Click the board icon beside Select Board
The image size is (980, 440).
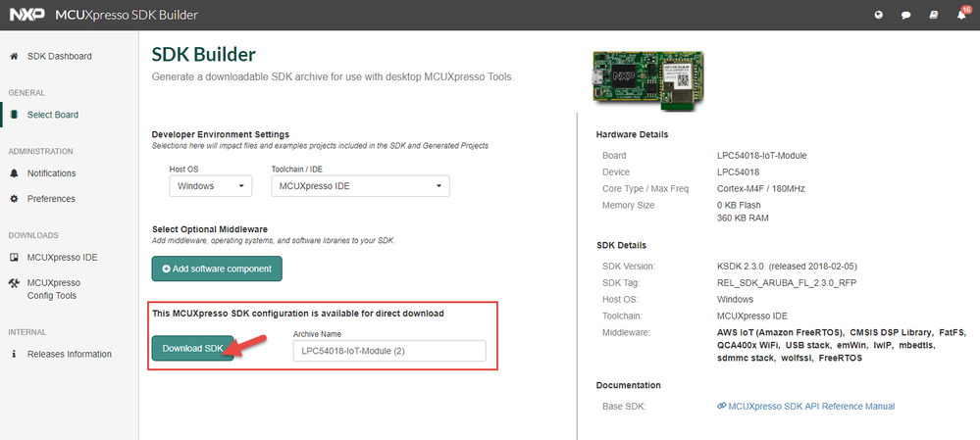coord(14,115)
